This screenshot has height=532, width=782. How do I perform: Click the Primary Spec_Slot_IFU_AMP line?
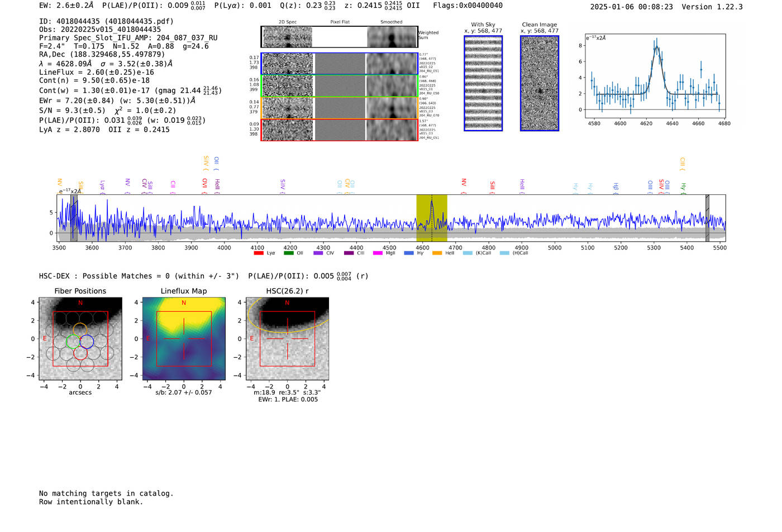pyautogui.click(x=128, y=38)
